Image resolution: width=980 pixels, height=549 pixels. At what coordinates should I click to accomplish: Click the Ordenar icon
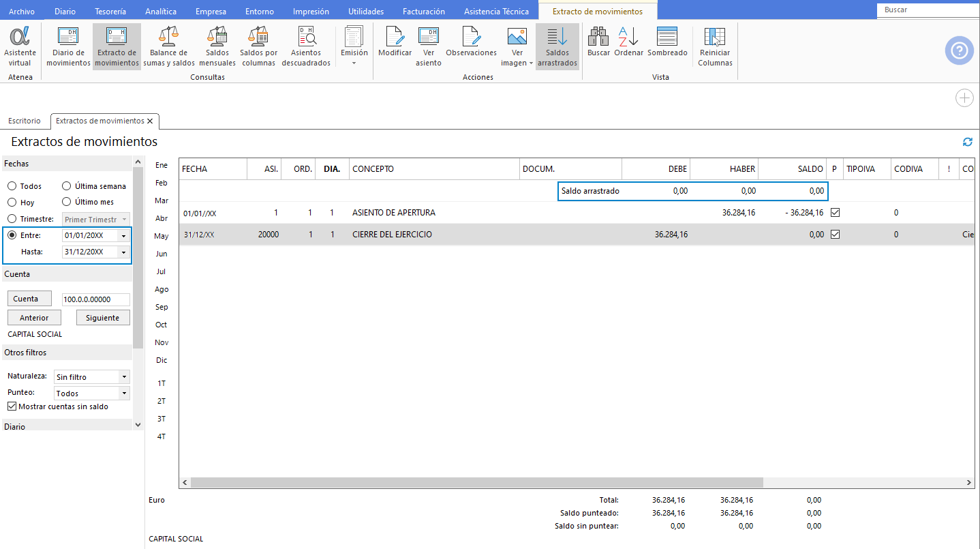coord(628,36)
